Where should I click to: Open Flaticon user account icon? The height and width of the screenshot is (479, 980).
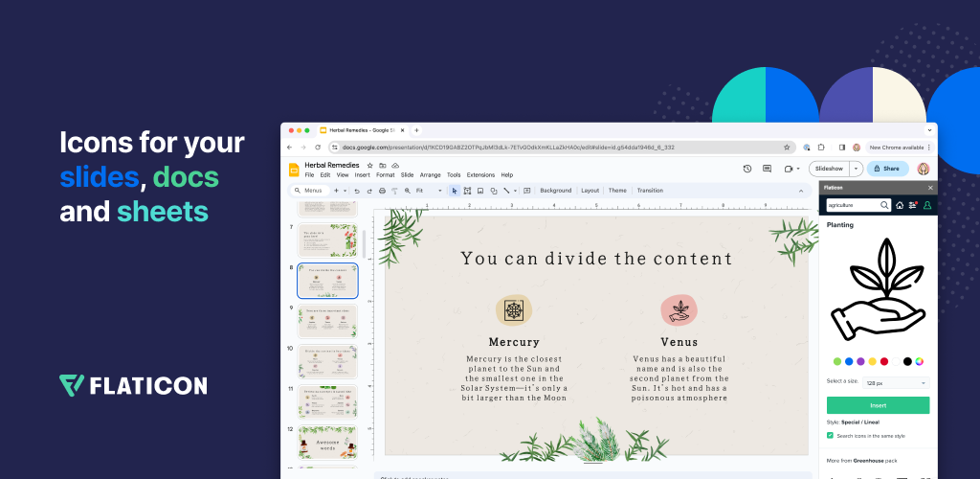(x=926, y=205)
